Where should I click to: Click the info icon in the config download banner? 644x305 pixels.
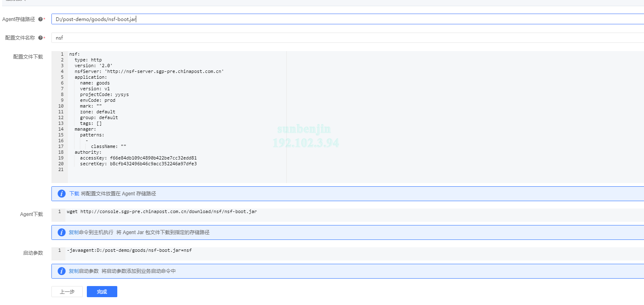[62, 194]
